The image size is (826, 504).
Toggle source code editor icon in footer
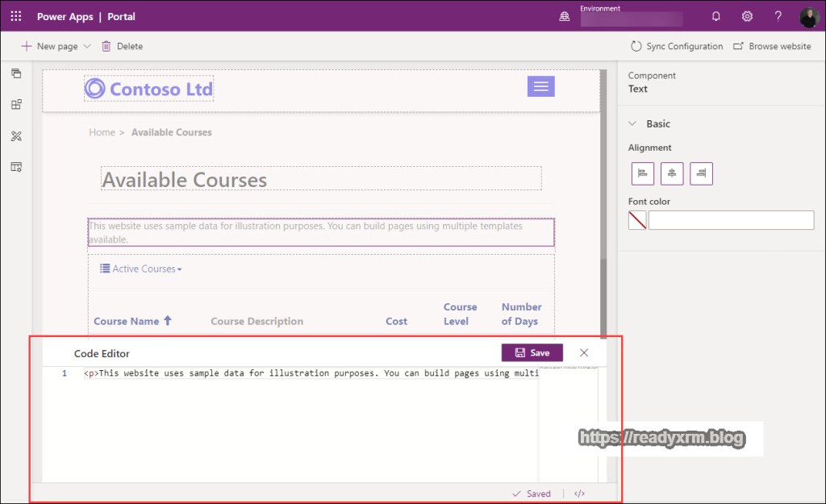coord(579,494)
